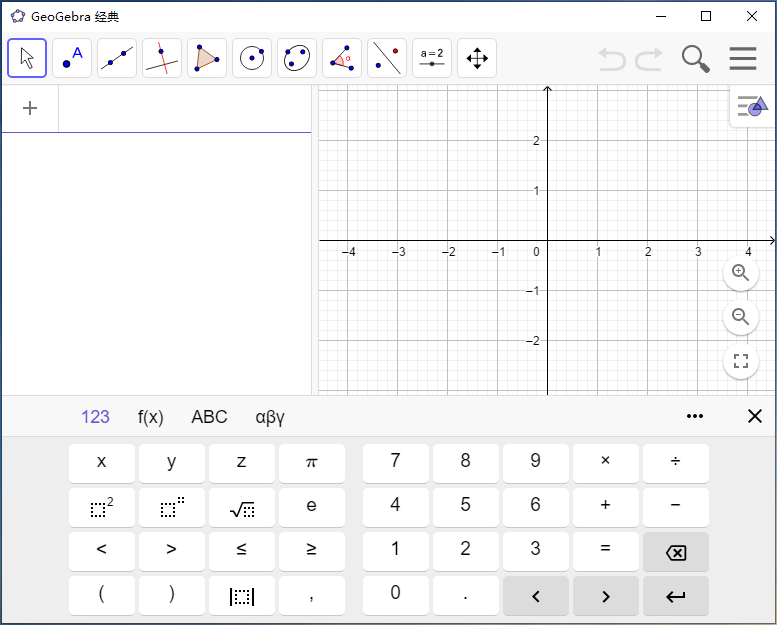
Task: Tap the number 9 key
Action: 536,463
